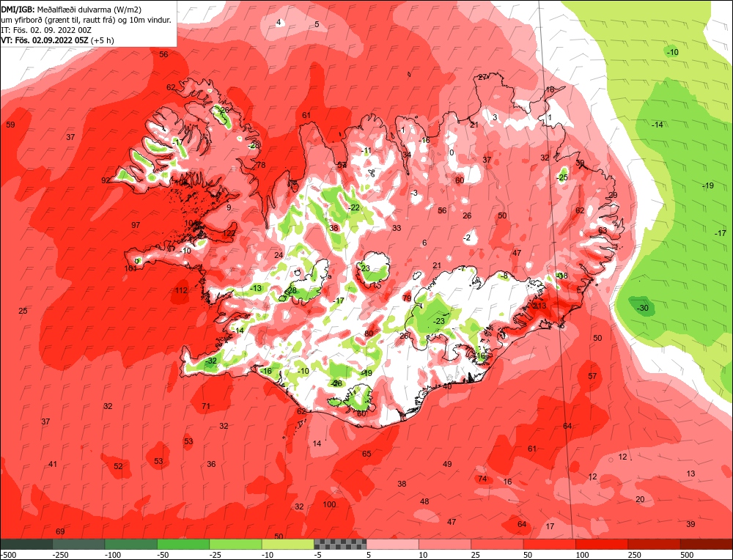The width and height of the screenshot is (733, 560).
Task: Select the light green swatch between -25 and -10
Action: point(235,544)
